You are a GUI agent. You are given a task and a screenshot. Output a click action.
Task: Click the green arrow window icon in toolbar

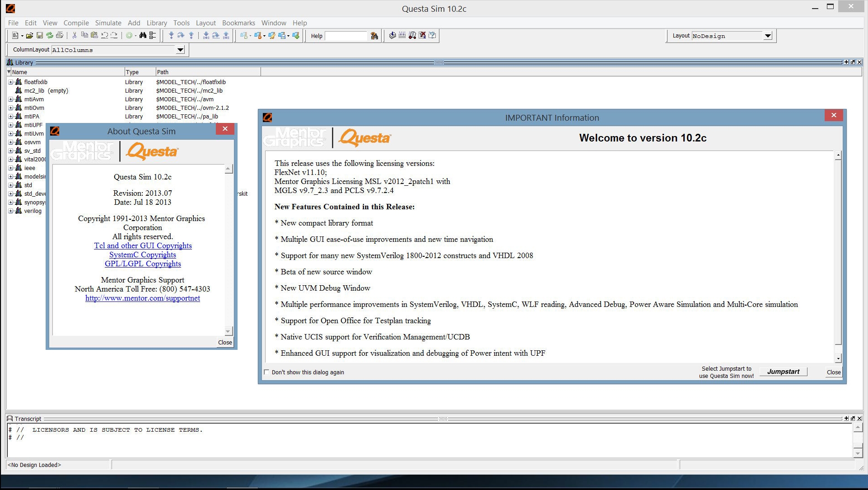pyautogui.click(x=296, y=36)
